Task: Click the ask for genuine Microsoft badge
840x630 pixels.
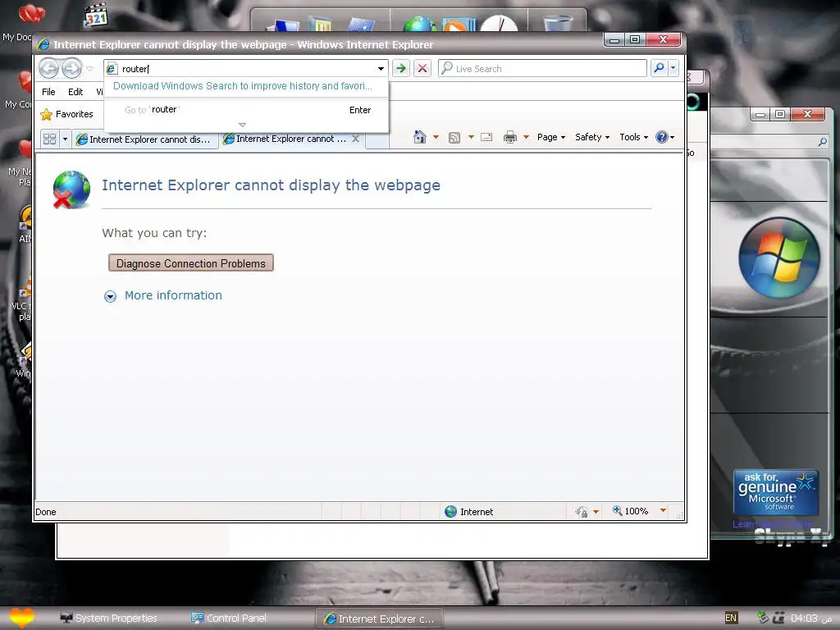Action: tap(776, 492)
